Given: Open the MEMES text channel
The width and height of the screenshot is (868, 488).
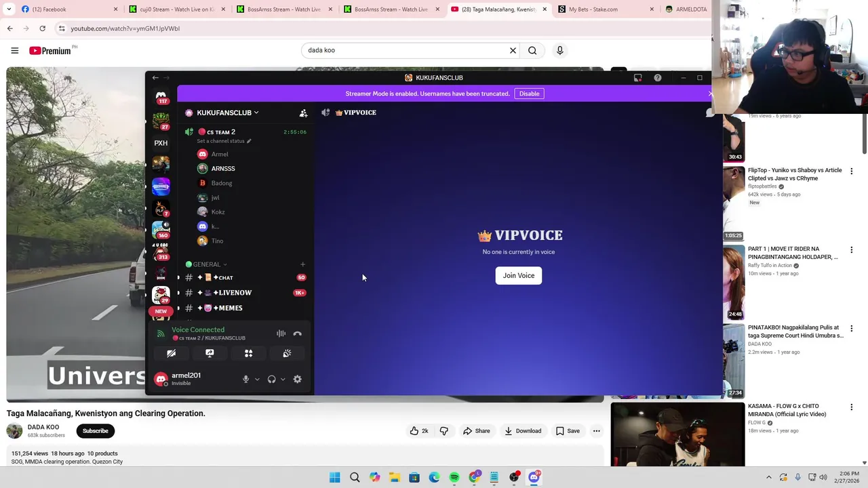Looking at the screenshot, I should coord(244,308).
